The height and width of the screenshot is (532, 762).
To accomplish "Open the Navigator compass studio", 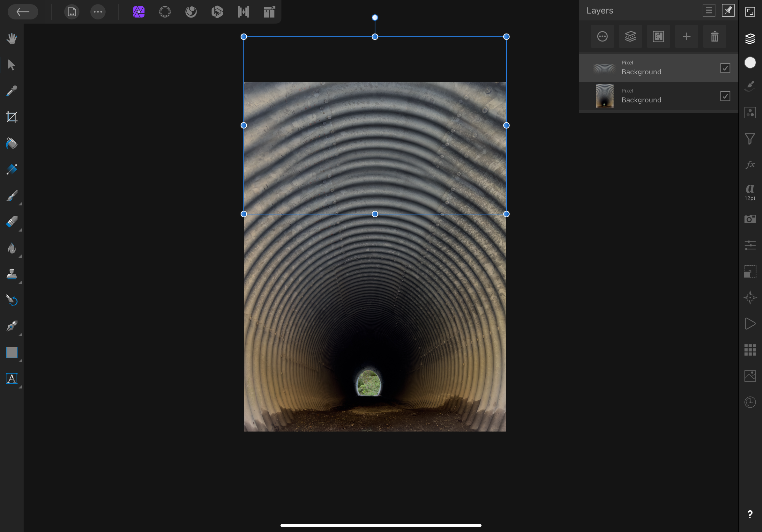I will point(750,298).
